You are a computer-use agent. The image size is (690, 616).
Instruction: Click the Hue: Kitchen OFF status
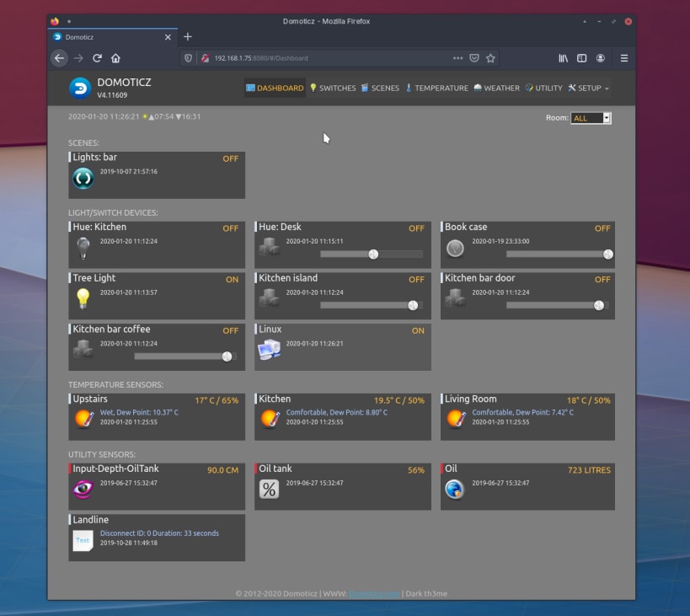click(231, 228)
